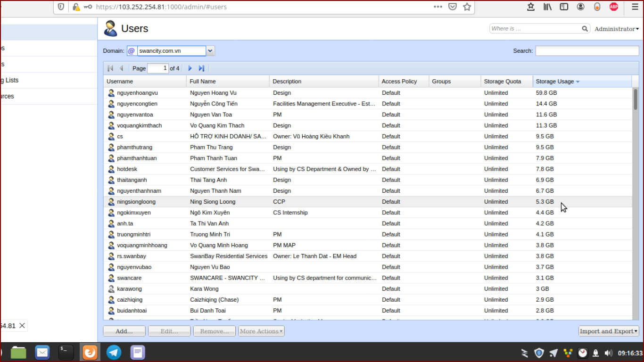The image size is (644, 362).
Task: Go to previous page arrow
Action: [121, 68]
